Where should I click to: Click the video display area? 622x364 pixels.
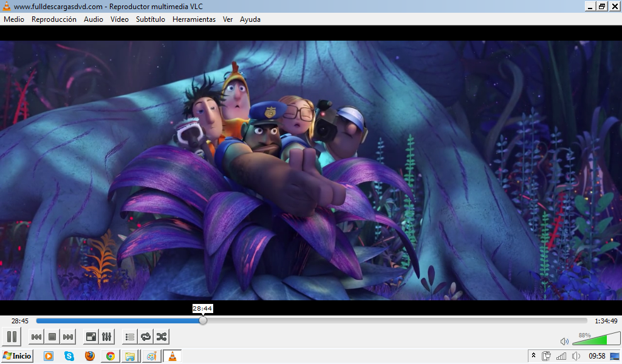click(x=311, y=170)
